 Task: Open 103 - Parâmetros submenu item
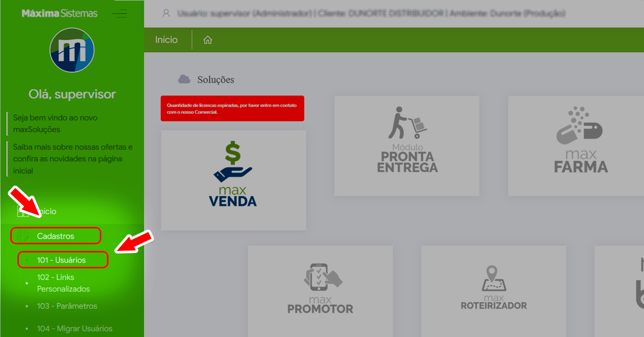tap(67, 306)
